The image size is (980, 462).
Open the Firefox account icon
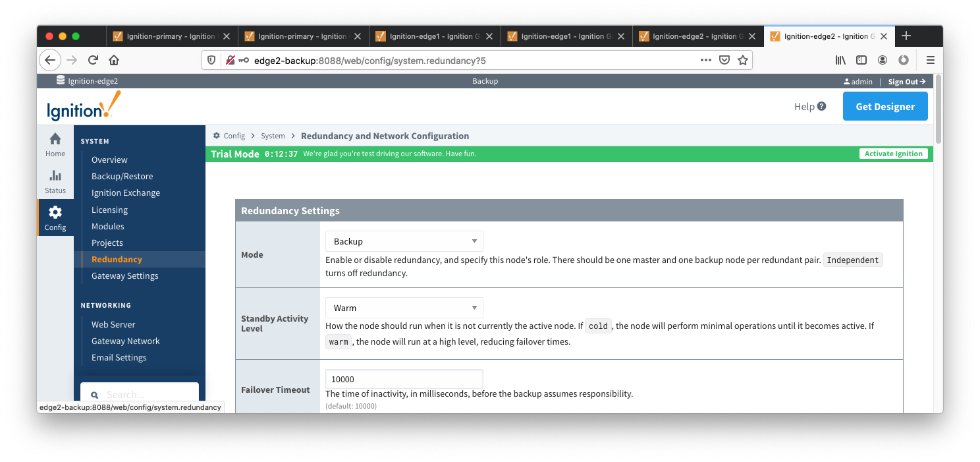pyautogui.click(x=883, y=60)
